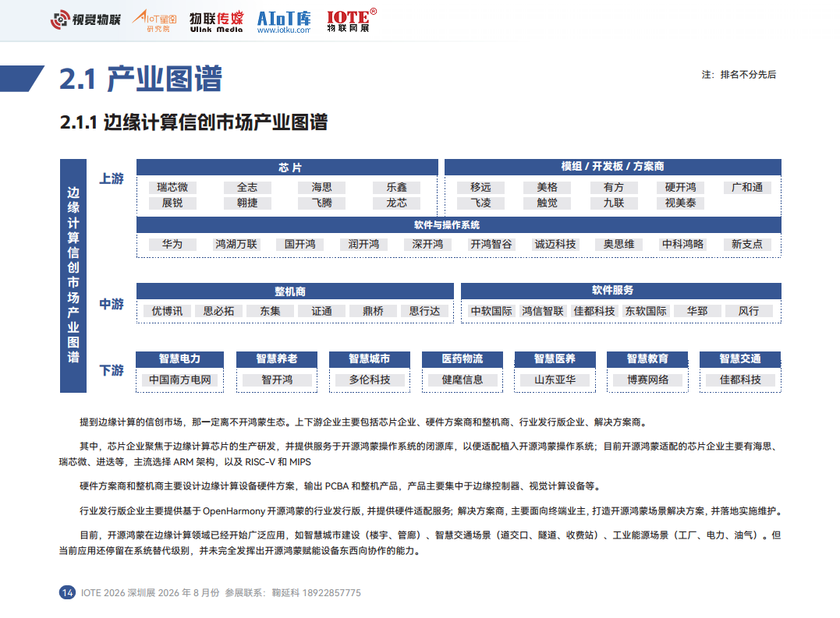Click the 飞凌 cell
Viewport: 840px width, 618px height.
(x=480, y=203)
